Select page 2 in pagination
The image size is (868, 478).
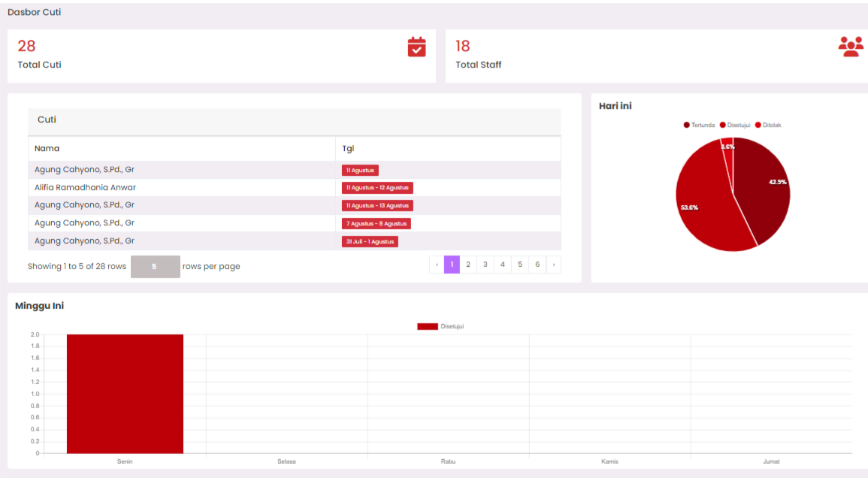468,265
